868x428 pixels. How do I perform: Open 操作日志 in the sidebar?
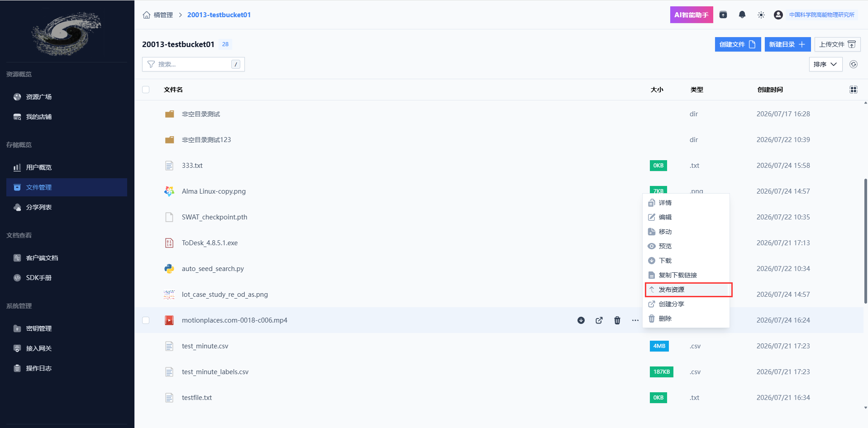67,368
